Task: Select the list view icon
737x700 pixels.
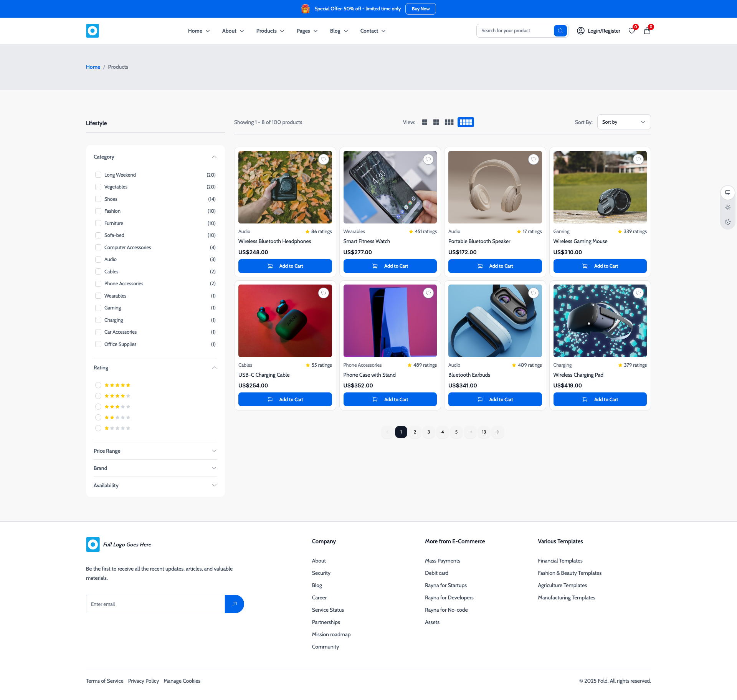Action: pyautogui.click(x=425, y=122)
